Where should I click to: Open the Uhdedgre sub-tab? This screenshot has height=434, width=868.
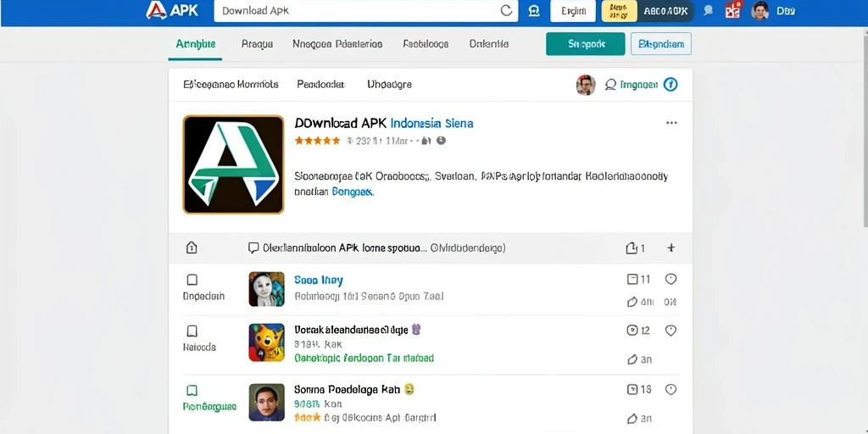[389, 85]
